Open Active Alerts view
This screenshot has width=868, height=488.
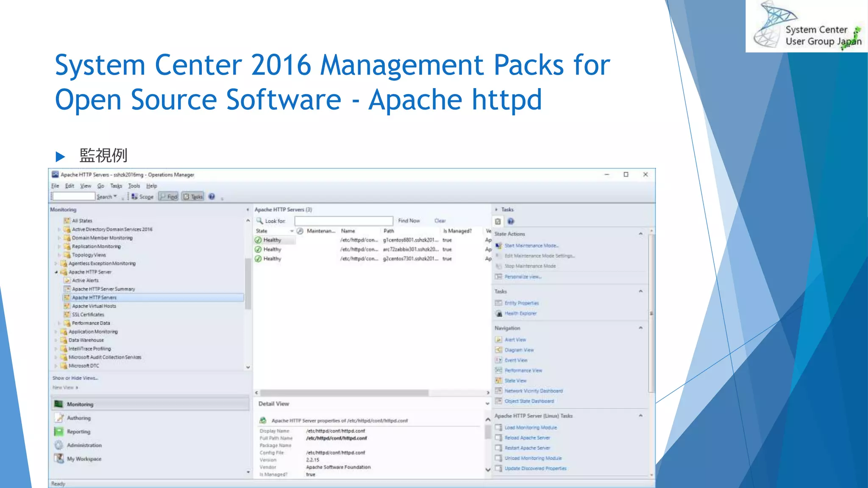click(x=85, y=280)
